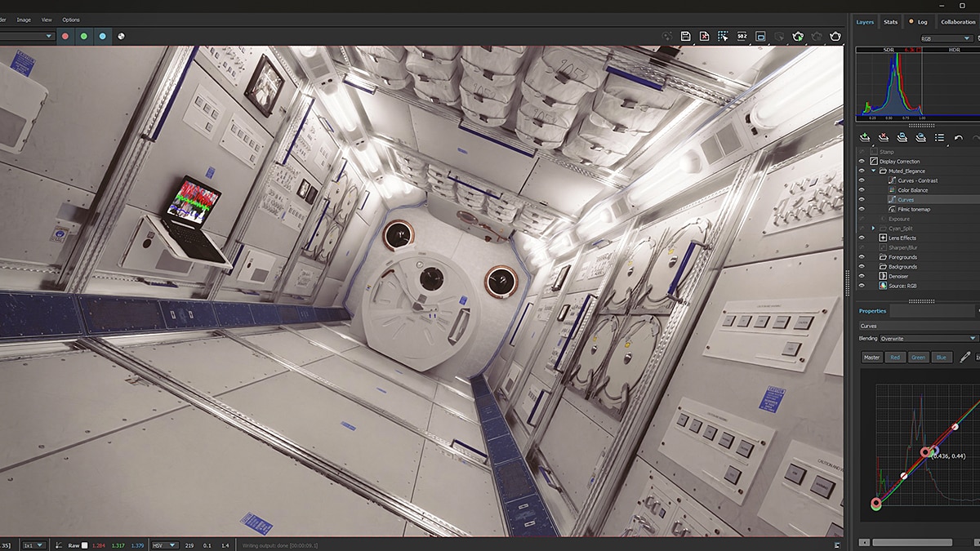Select the Red curve button

click(x=895, y=357)
